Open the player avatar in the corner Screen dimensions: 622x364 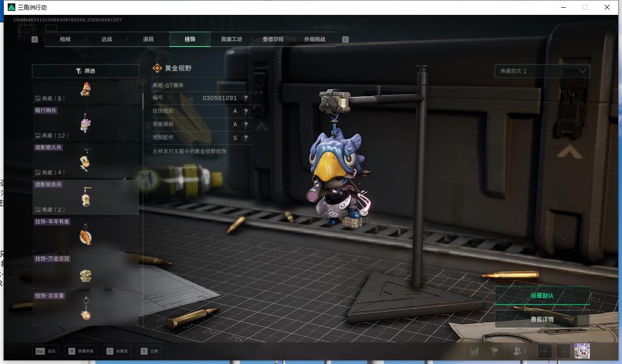click(x=582, y=351)
